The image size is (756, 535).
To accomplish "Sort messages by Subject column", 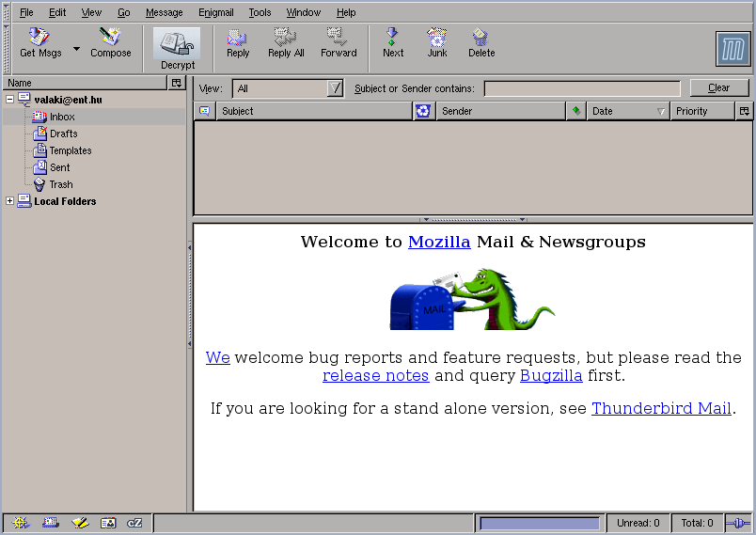I will pos(314,111).
